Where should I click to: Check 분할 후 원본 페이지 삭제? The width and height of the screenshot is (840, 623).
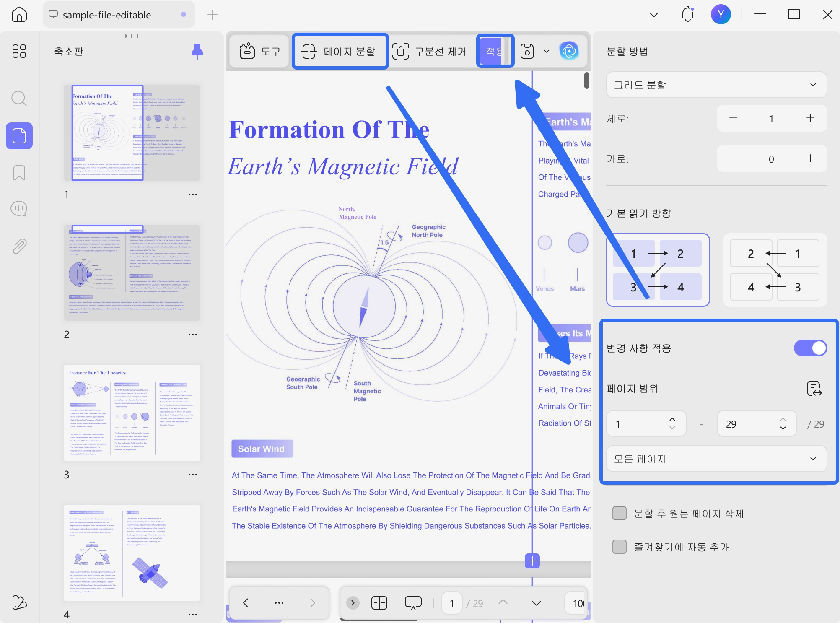tap(620, 513)
